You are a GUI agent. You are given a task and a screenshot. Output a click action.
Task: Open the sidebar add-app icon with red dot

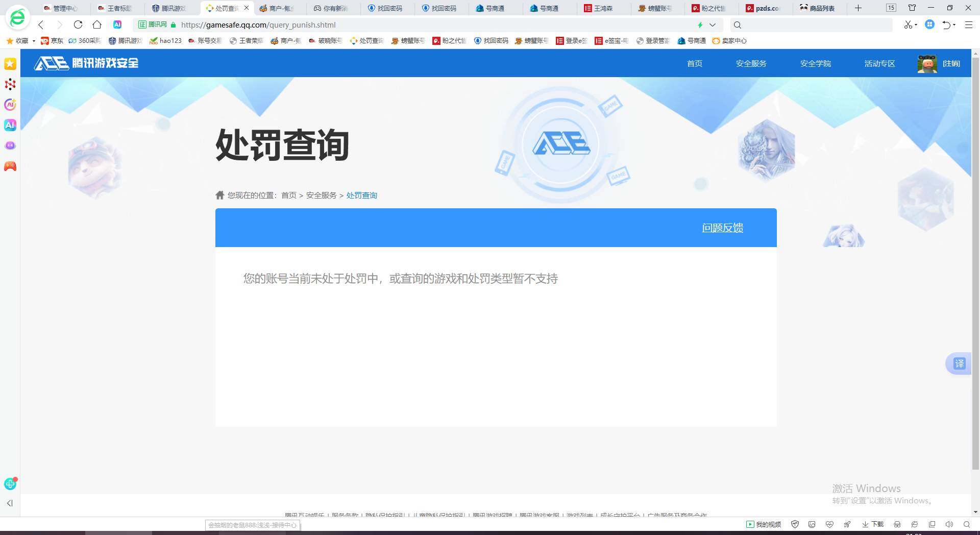click(x=10, y=483)
